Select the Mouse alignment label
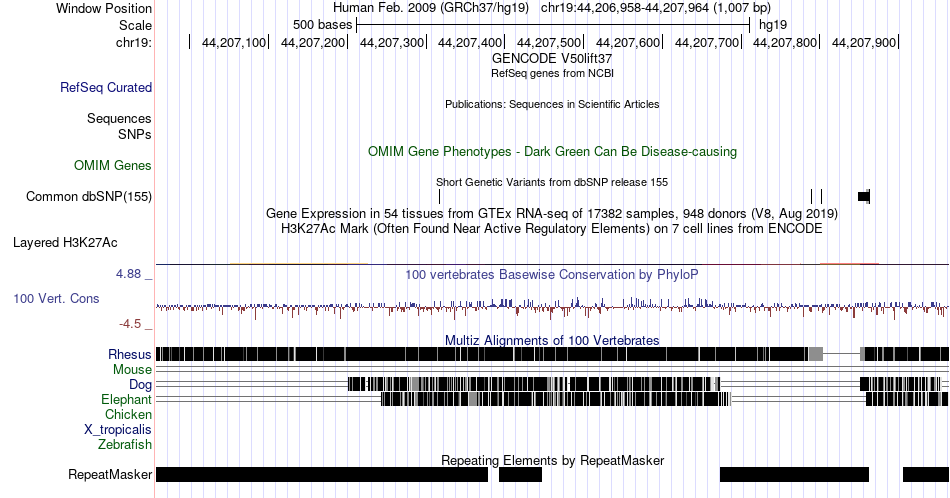The image size is (950, 498). [x=132, y=370]
